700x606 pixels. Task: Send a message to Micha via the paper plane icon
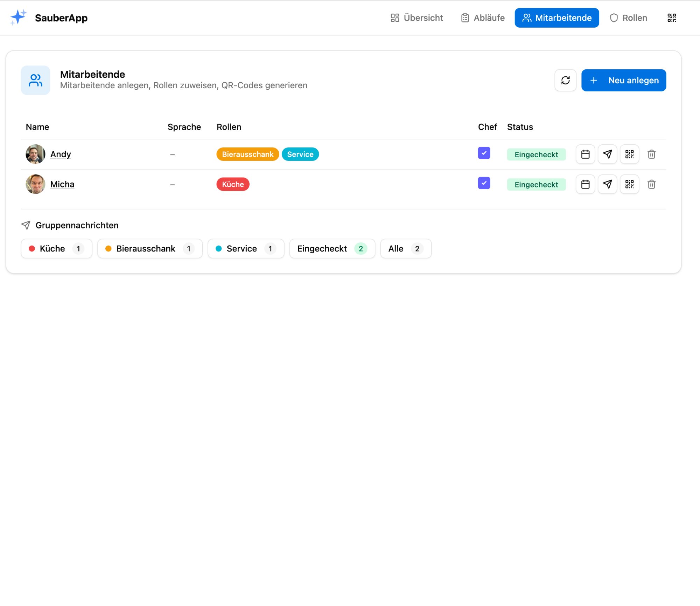click(x=607, y=184)
